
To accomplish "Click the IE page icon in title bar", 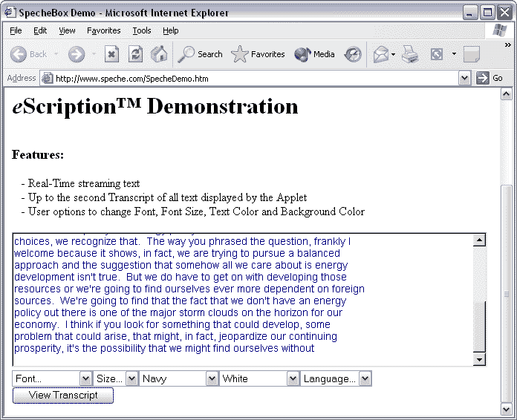I will pos(10,13).
